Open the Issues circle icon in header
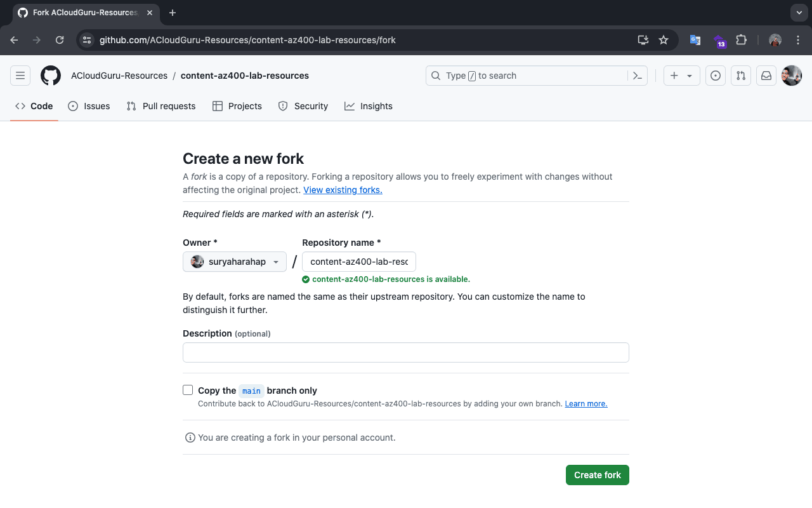This screenshot has width=812, height=508. [716, 76]
